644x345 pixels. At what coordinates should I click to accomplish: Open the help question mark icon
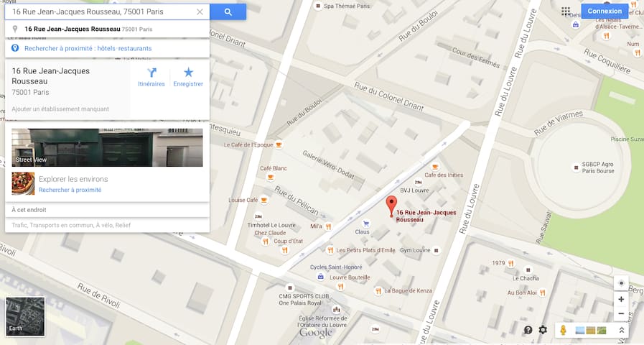pyautogui.click(x=528, y=330)
